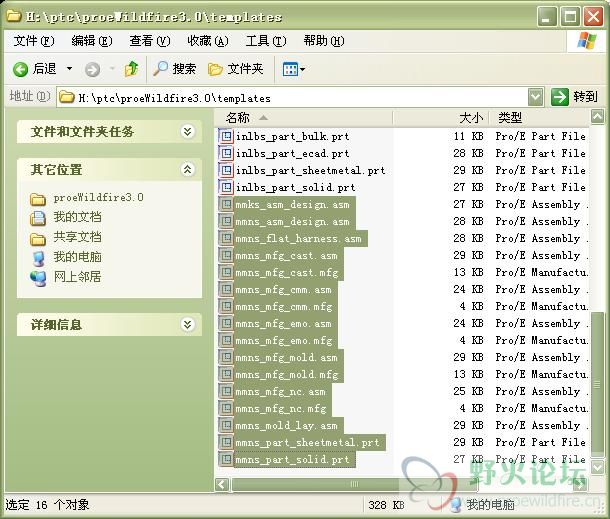Select the mmns_mfg_mold.asm file icon
Screen dimensions: 610x519
(x=226, y=357)
